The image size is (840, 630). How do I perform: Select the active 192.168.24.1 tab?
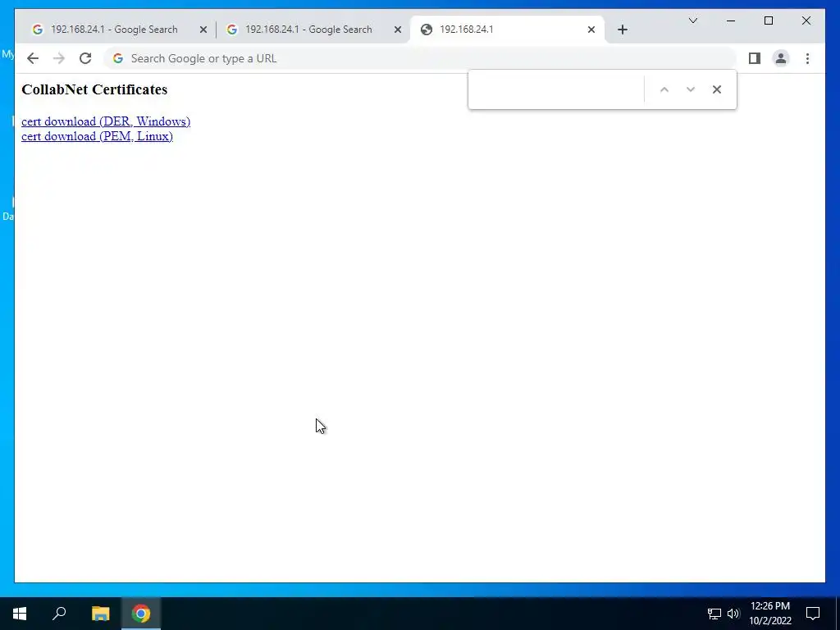click(506, 30)
